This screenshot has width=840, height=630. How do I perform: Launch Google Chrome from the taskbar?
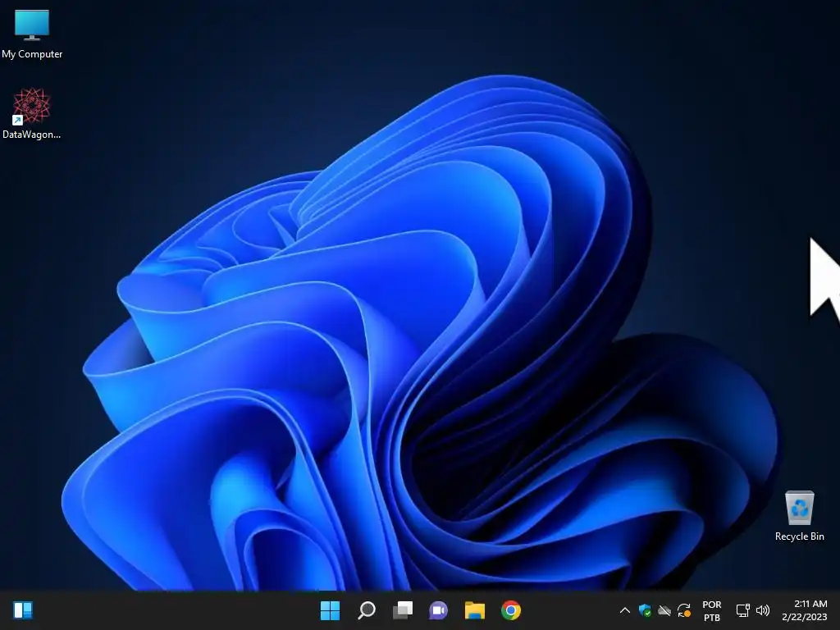pos(511,610)
